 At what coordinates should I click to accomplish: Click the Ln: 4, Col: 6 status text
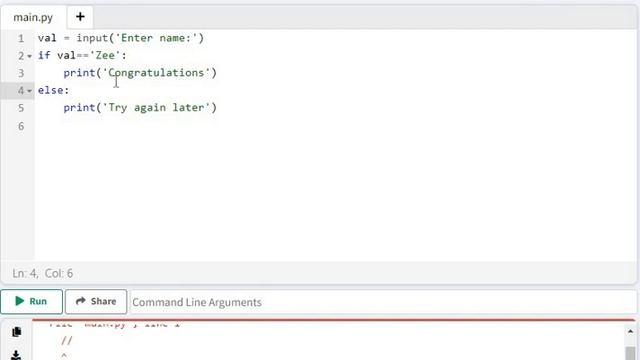point(42,273)
